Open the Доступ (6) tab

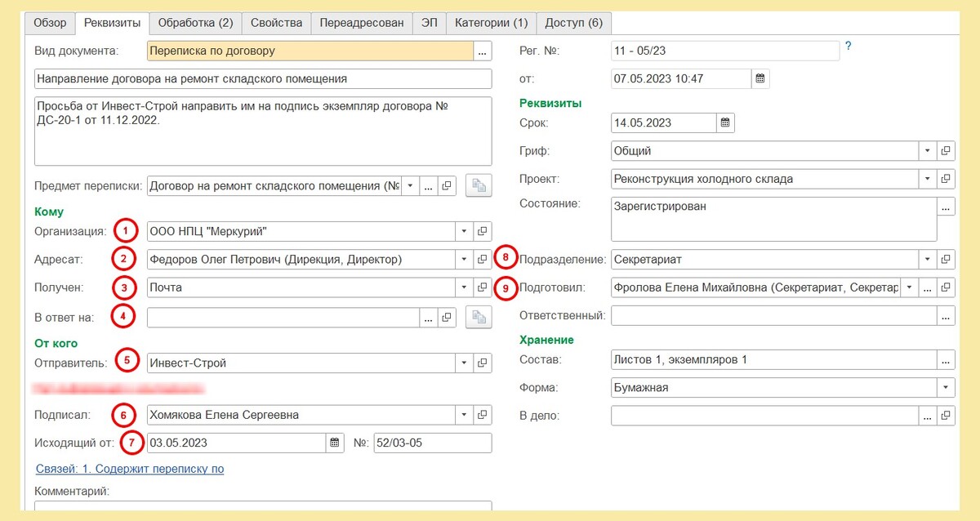(x=573, y=23)
